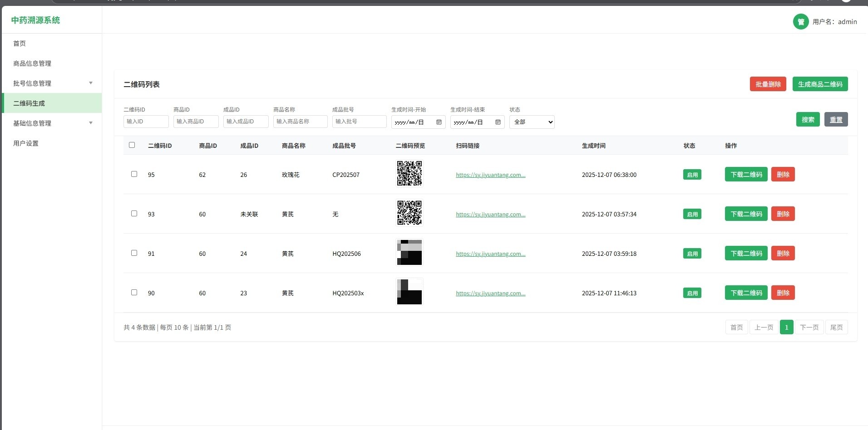Click the 商品名称 search input field
Image resolution: width=868 pixels, height=430 pixels.
pyautogui.click(x=300, y=122)
